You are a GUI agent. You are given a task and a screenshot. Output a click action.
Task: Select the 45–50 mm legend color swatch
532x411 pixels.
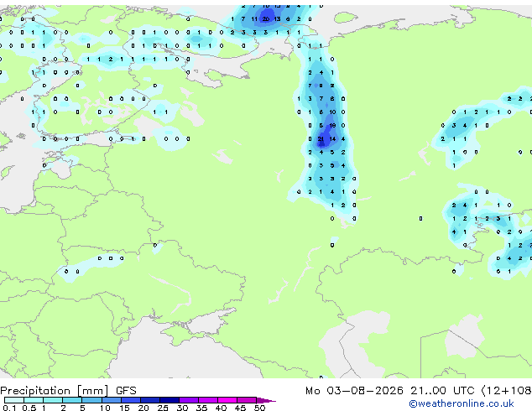247,400
